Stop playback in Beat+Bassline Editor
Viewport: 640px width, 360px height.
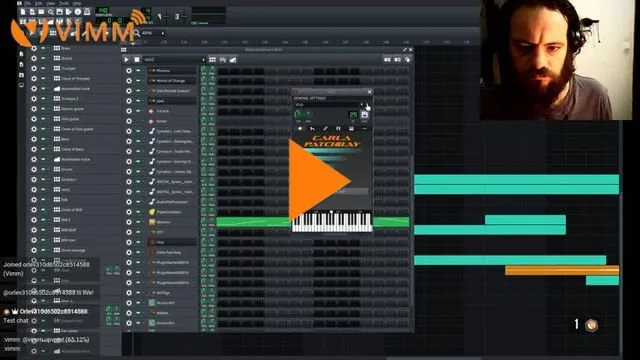coord(137,60)
